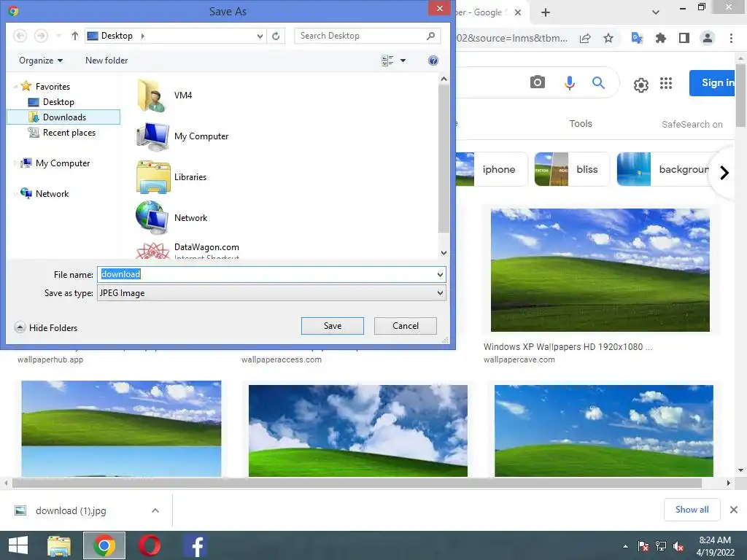Change the view layout icon in Save As
This screenshot has width=747, height=560.
388,61
